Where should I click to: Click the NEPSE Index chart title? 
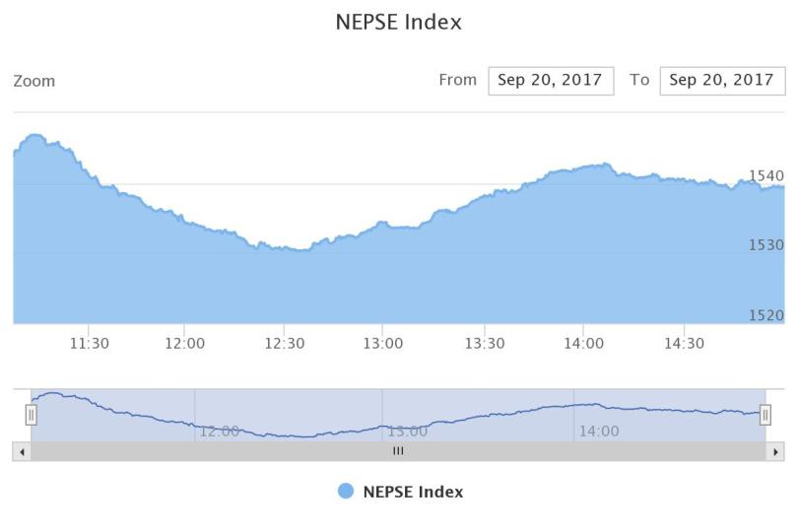pyautogui.click(x=399, y=22)
